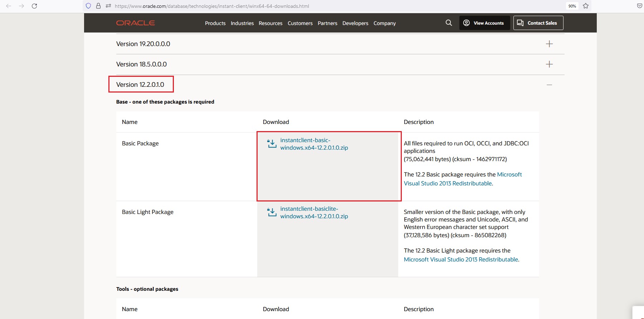
Task: Click the Oracle logo in header
Action: coord(135,23)
